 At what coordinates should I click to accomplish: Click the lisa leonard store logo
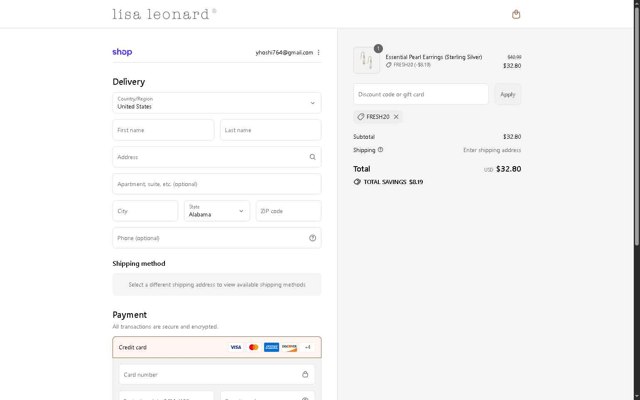(164, 14)
